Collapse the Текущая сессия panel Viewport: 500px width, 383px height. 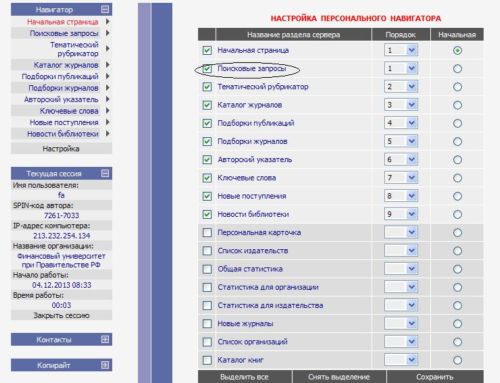[105, 173]
